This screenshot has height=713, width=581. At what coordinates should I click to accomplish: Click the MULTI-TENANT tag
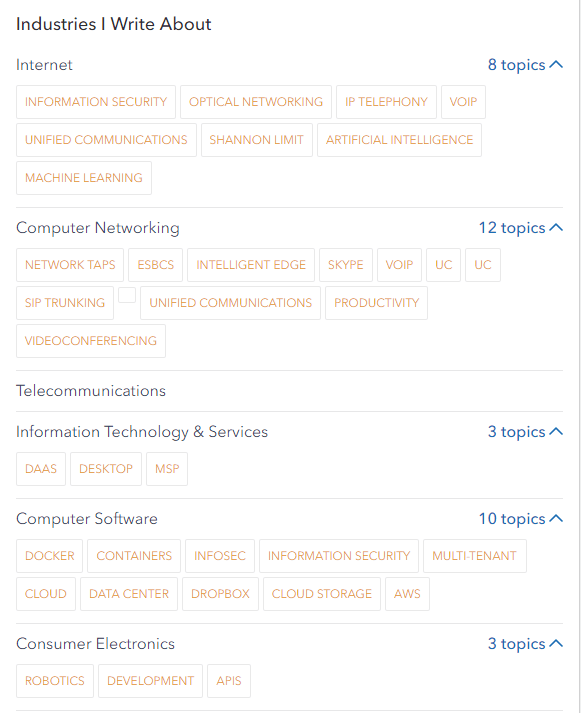475,556
